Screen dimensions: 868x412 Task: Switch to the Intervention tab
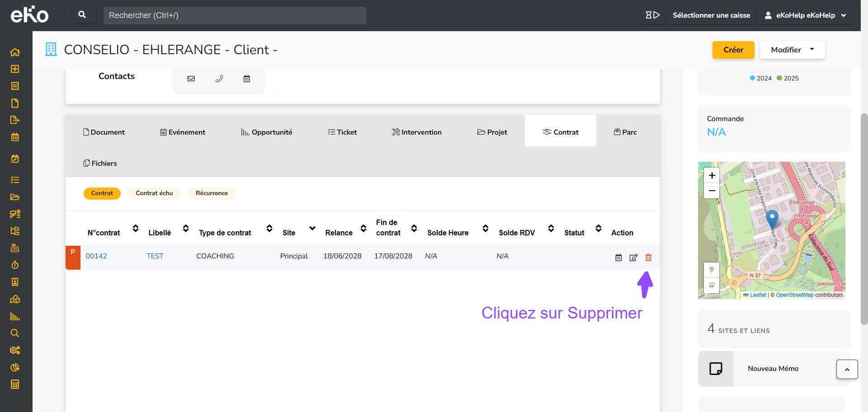tap(417, 132)
